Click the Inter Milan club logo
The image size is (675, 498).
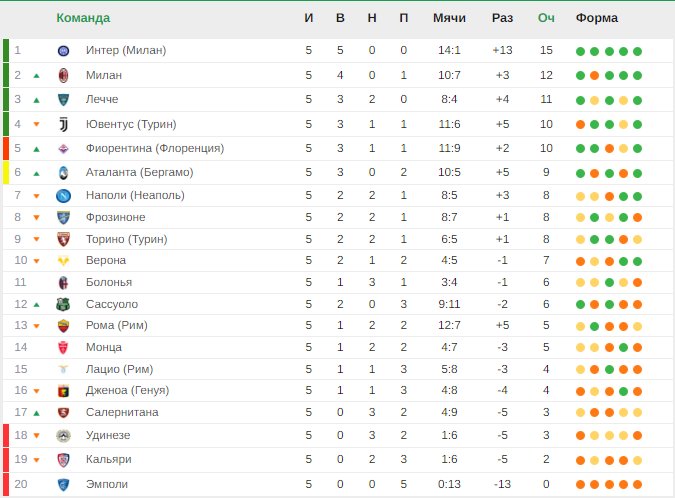[x=63, y=51]
